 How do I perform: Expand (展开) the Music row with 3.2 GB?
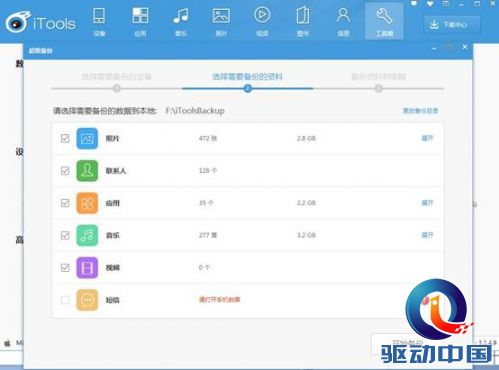click(427, 235)
